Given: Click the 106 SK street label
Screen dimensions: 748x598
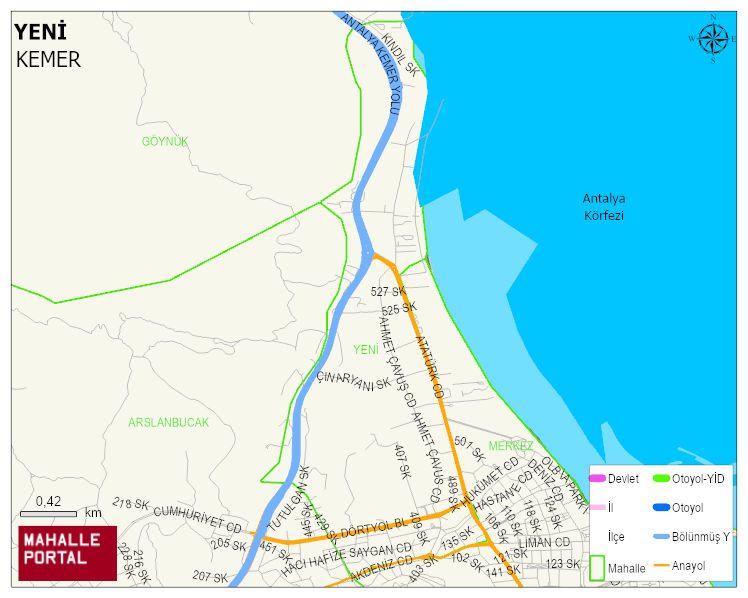Looking at the screenshot, I should pyautogui.click(x=495, y=528).
